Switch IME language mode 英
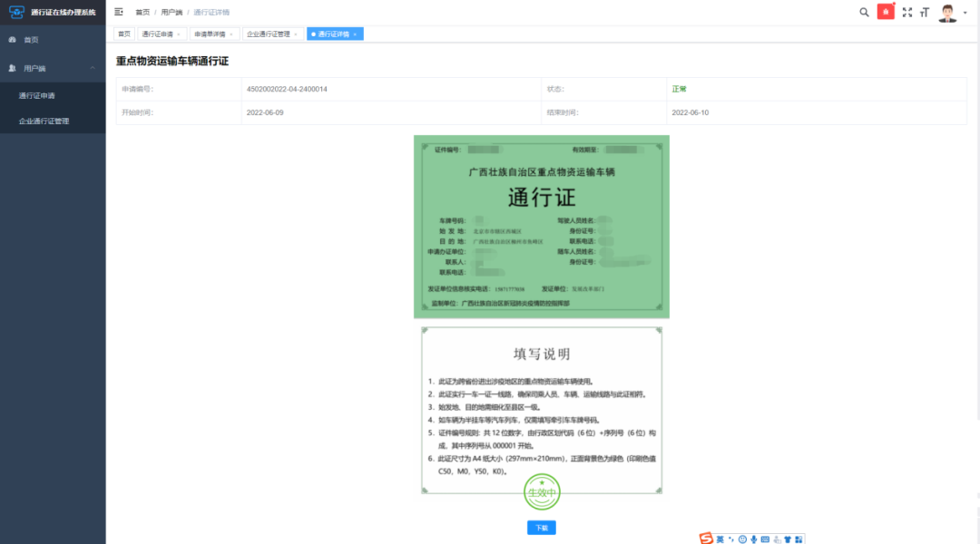Viewport: 980px width, 544px height. tap(720, 539)
